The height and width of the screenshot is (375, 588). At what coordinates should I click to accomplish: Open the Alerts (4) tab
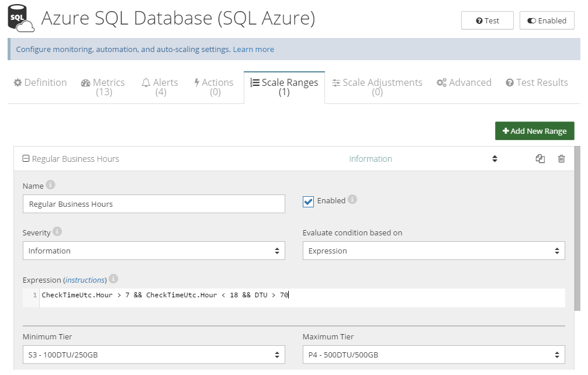pyautogui.click(x=160, y=87)
